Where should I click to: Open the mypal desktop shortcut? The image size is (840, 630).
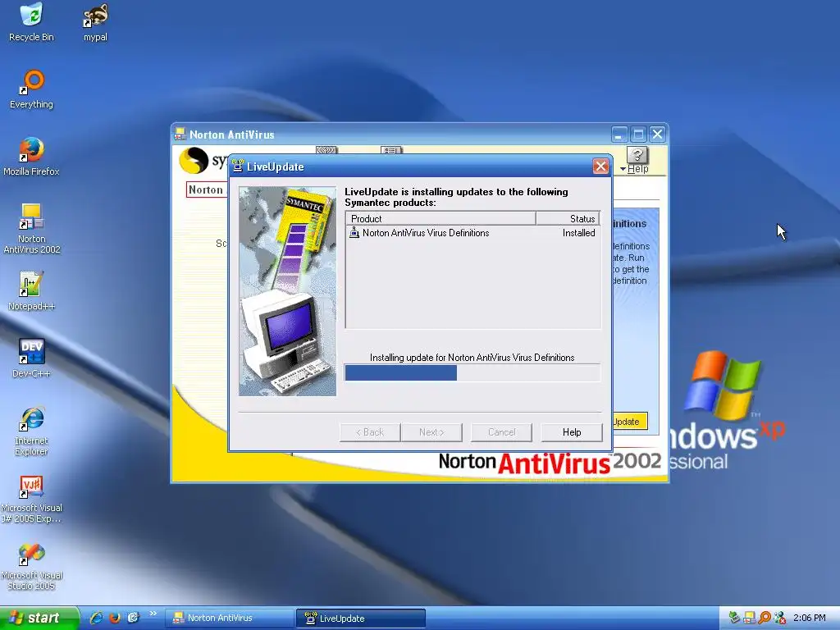point(95,22)
